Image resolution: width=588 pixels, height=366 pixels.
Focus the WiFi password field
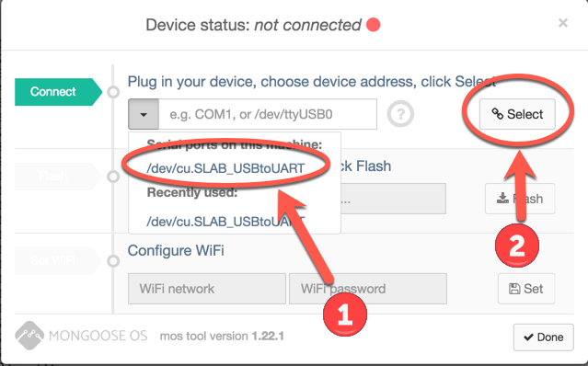click(x=368, y=289)
